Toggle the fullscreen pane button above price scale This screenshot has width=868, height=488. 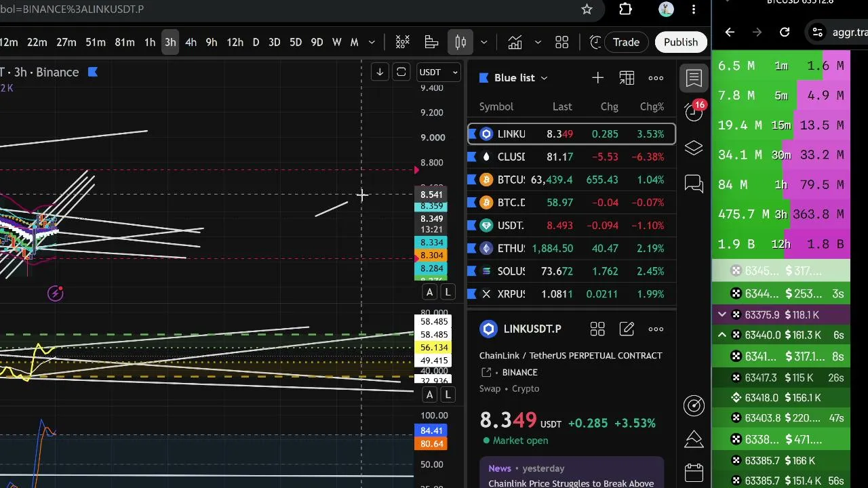401,72
